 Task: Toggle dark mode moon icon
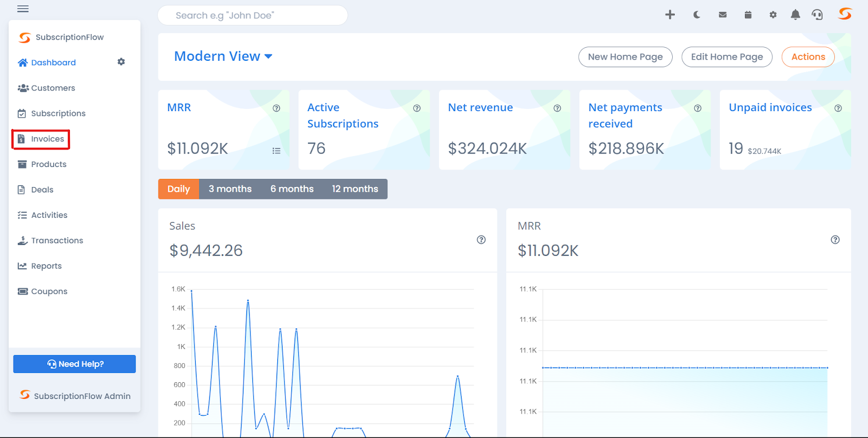[697, 15]
